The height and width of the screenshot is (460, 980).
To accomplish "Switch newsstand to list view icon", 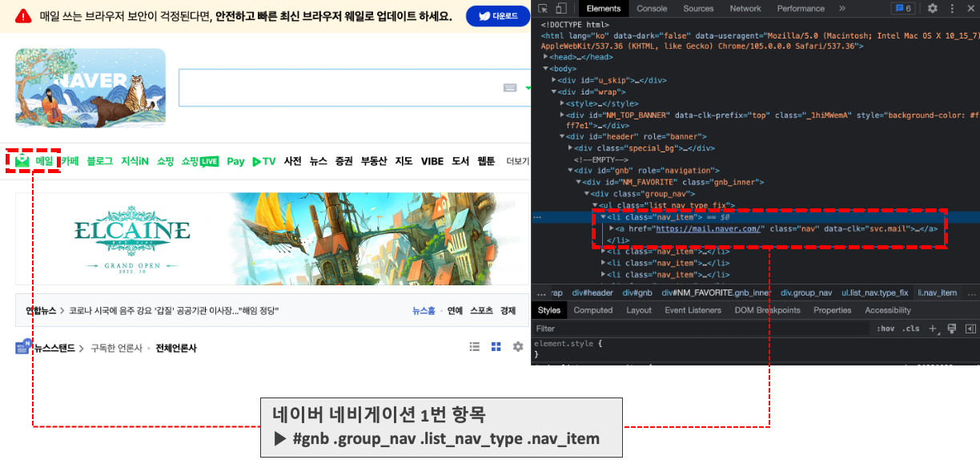I will tap(475, 347).
